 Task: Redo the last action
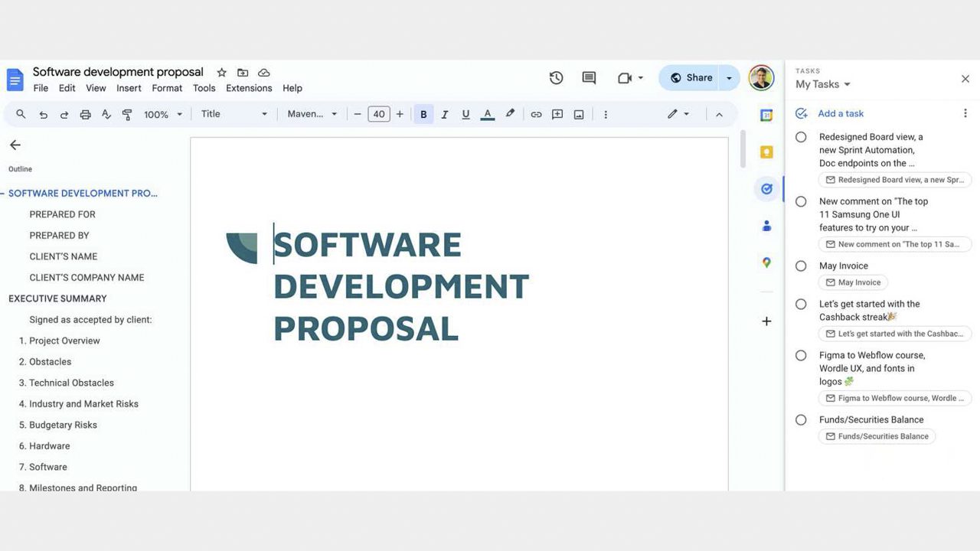64,115
